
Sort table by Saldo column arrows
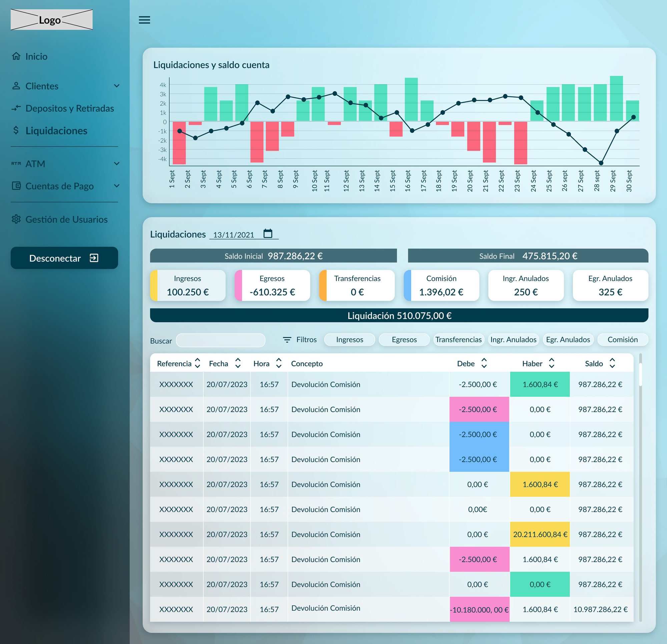[612, 363]
